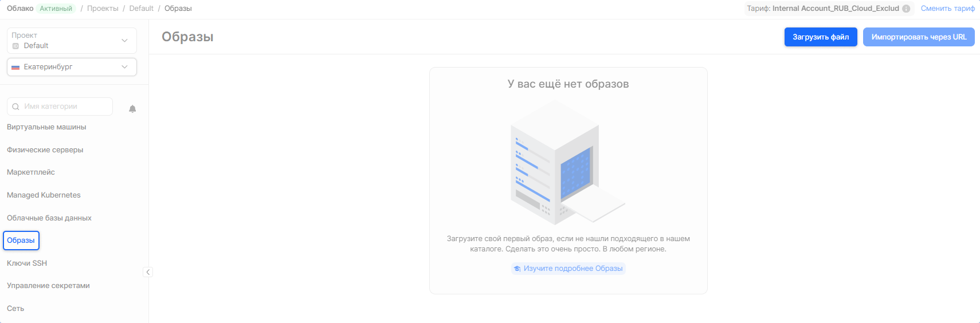Navigate to Проекты in the breadcrumb
Image resolution: width=980 pixels, height=323 pixels.
point(103,9)
